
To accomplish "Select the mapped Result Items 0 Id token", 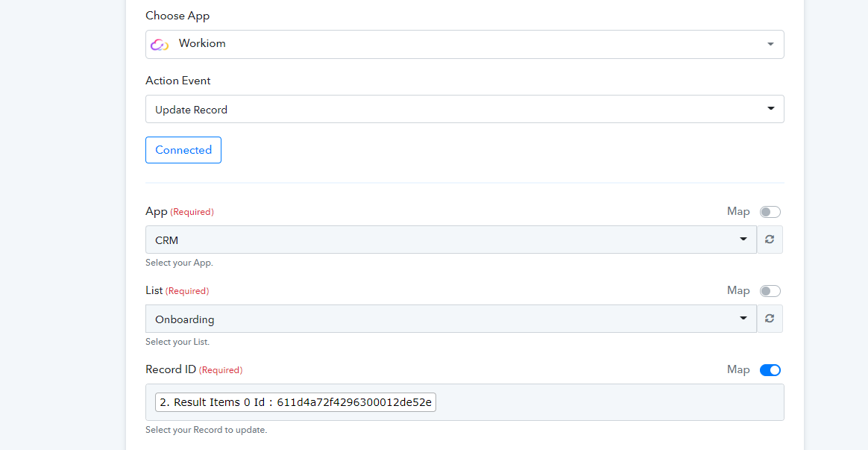I will [x=295, y=402].
